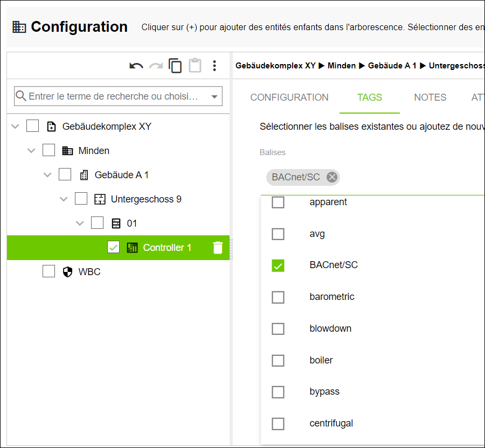Click the undo arrow icon
This screenshot has width=485, height=448.
136,66
